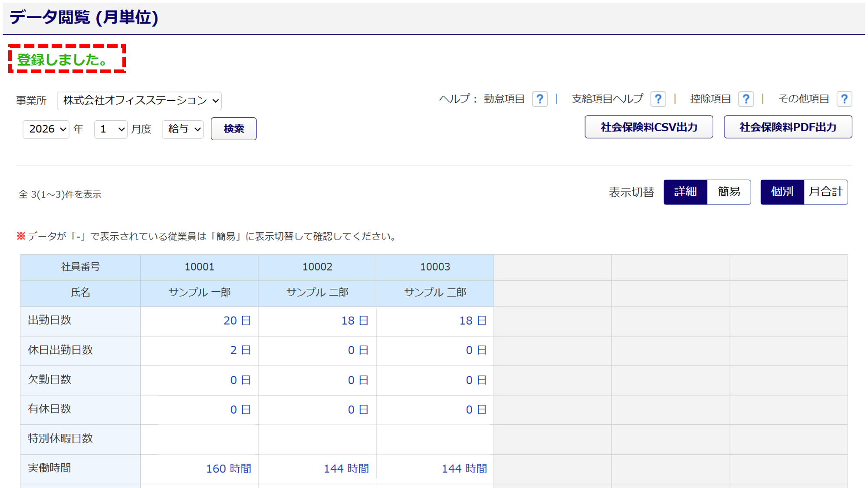Open 20 日 attendance value for 10001
868x488 pixels.
point(237,321)
